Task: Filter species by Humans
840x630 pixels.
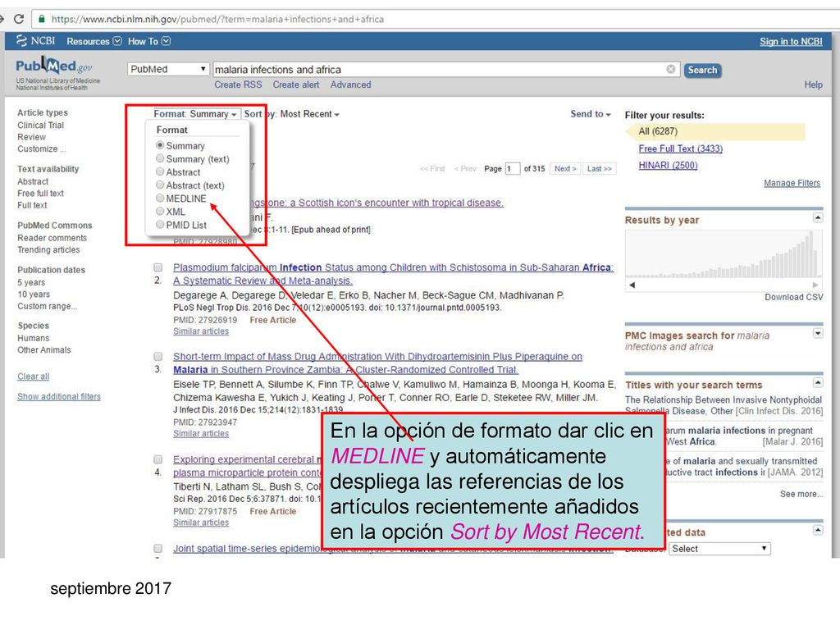Action: [33, 338]
